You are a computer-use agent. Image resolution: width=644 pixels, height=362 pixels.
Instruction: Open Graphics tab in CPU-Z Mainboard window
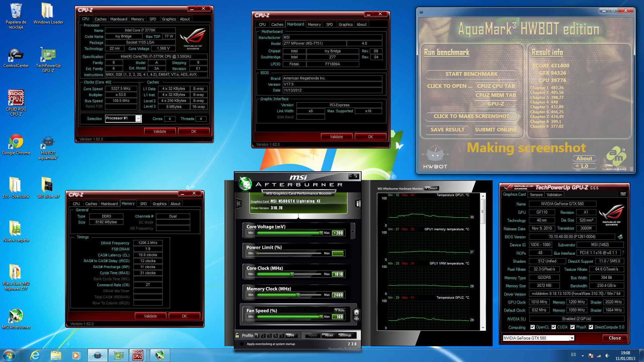pyautogui.click(x=345, y=24)
